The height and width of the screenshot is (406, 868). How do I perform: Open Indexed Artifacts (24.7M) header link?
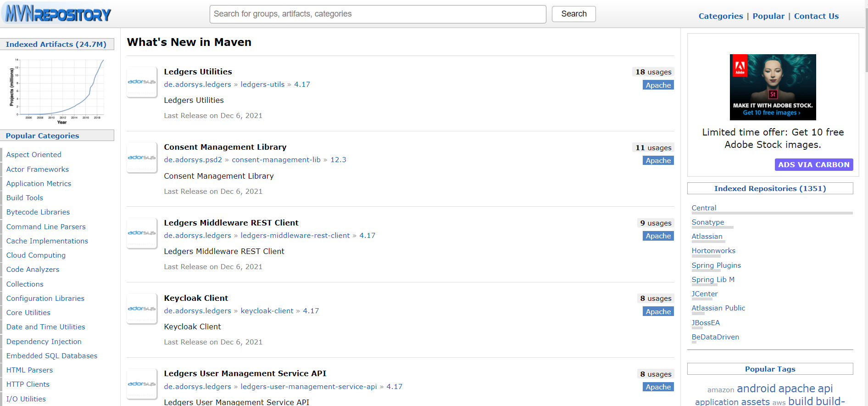pyautogui.click(x=56, y=44)
